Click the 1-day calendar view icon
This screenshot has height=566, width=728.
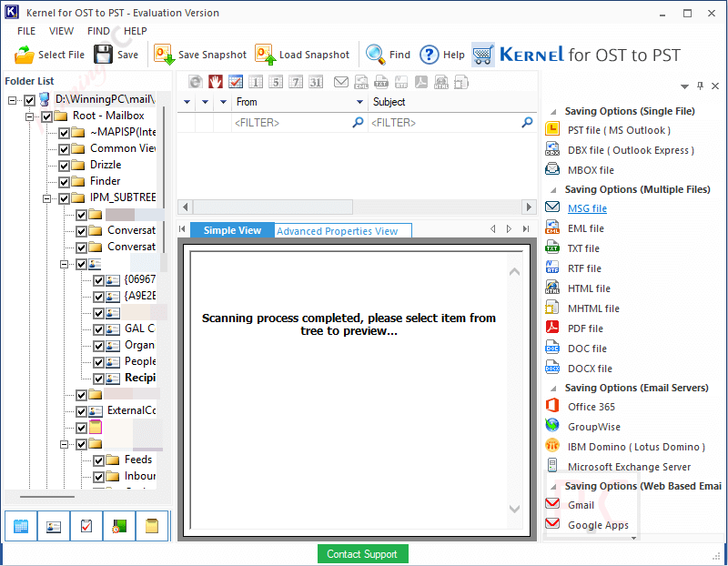click(x=256, y=82)
